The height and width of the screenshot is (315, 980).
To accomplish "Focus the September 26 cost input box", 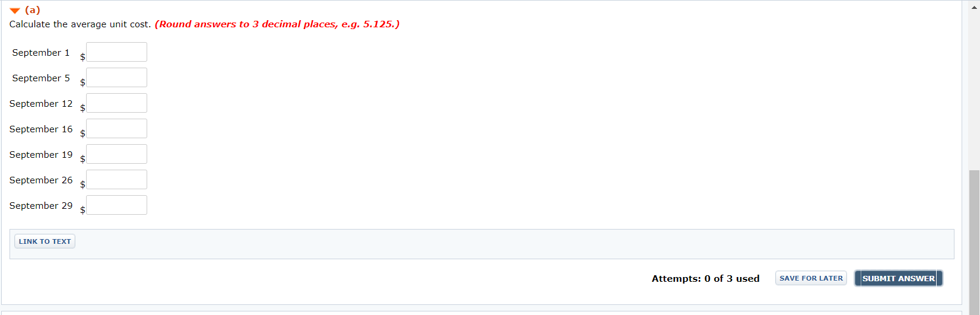I will (116, 180).
